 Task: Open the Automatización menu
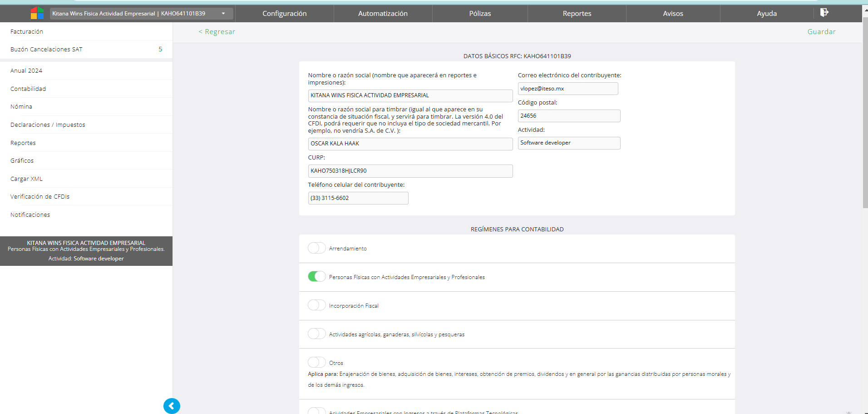pos(383,14)
